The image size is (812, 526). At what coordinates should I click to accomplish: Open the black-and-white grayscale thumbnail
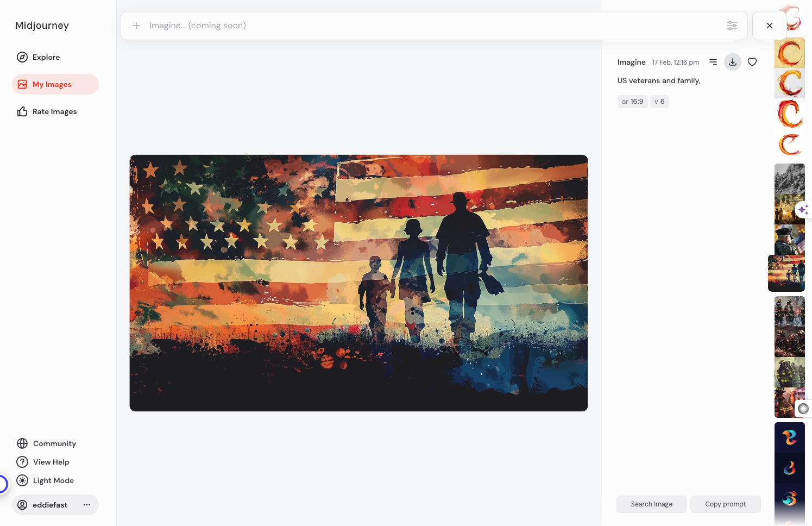pos(790,179)
